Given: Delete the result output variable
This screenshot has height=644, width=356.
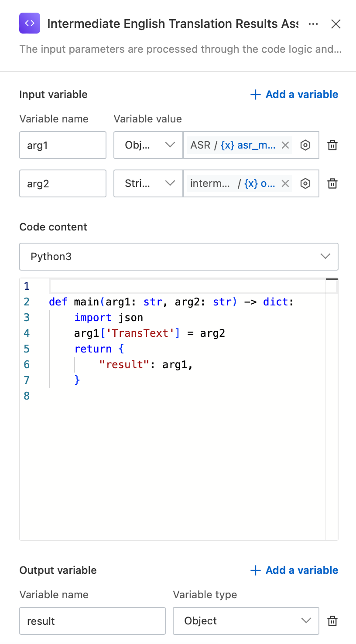Looking at the screenshot, I should click(332, 621).
